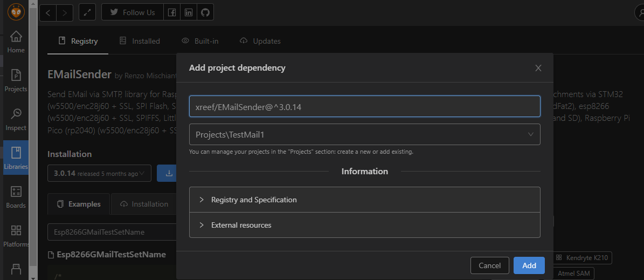Follow Us on Twitter button

[x=132, y=12]
